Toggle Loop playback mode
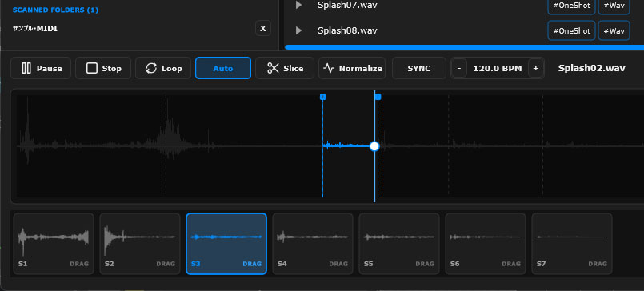Viewport: 644px width, 291px height. 163,68
